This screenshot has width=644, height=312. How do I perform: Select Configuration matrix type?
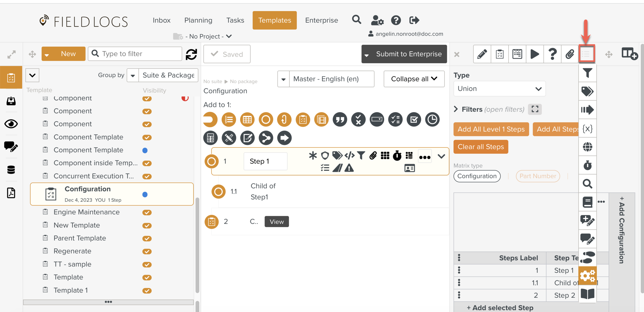pyautogui.click(x=477, y=176)
